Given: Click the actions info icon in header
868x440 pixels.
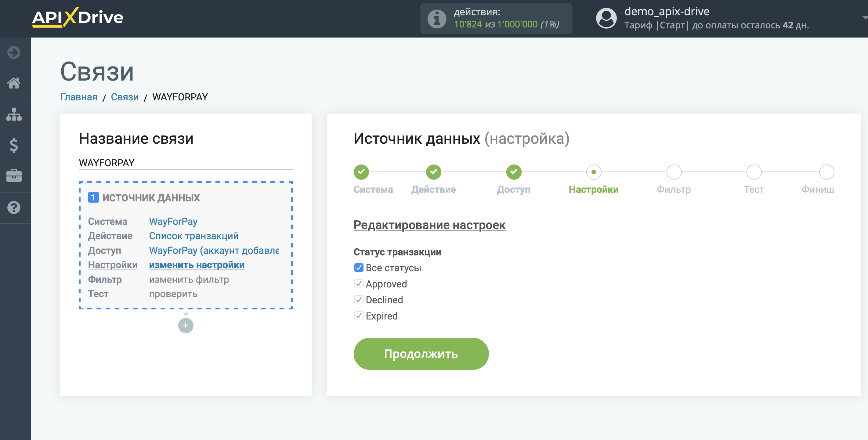Looking at the screenshot, I should click(437, 19).
